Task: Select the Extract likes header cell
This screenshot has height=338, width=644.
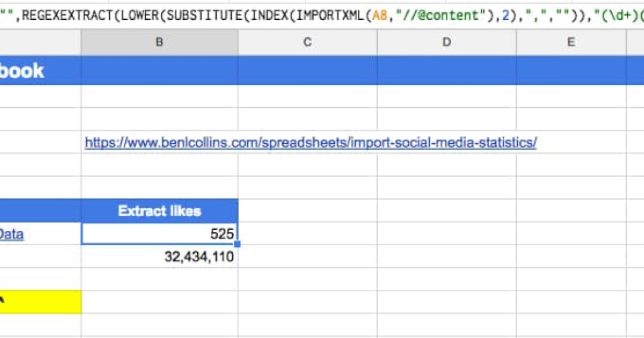Action: (159, 211)
